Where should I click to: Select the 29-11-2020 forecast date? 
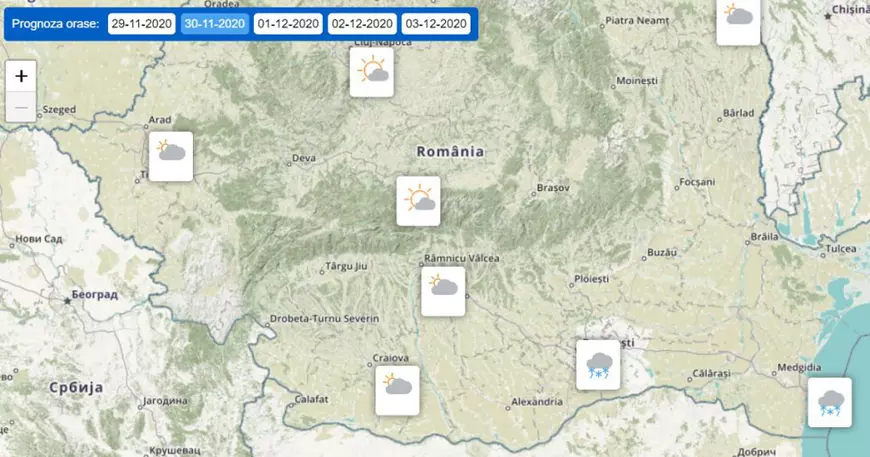tap(141, 23)
